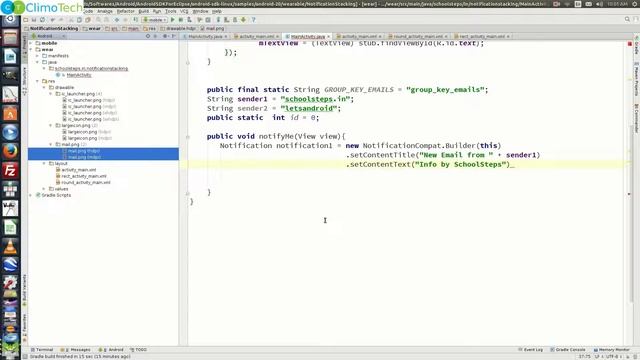Collapse the drawable folder

pyautogui.click(x=44, y=87)
